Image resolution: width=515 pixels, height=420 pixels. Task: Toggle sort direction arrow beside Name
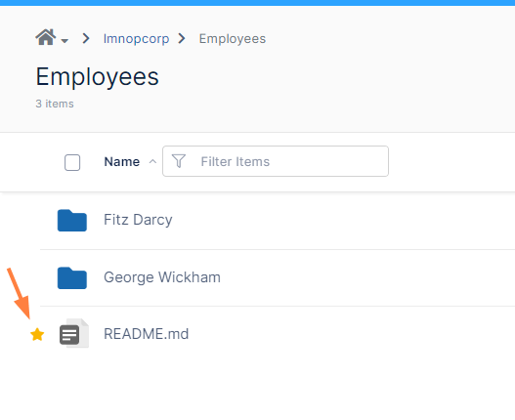click(x=152, y=161)
